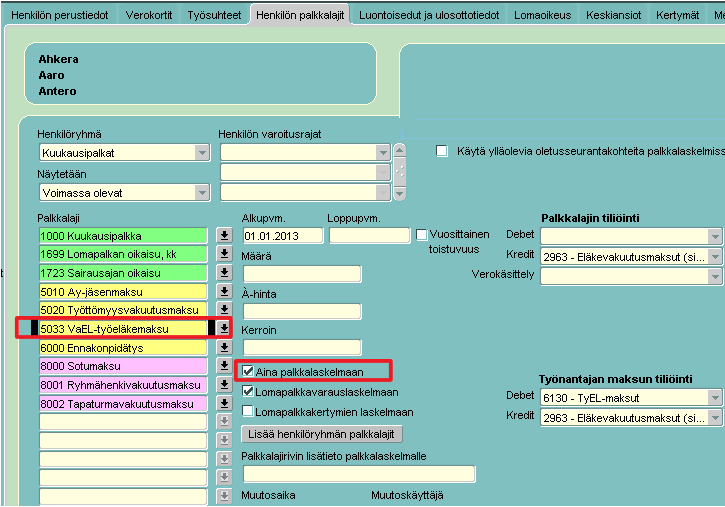This screenshot has width=725, height=507.
Task: Click the À-hinta input field
Action: [302, 311]
